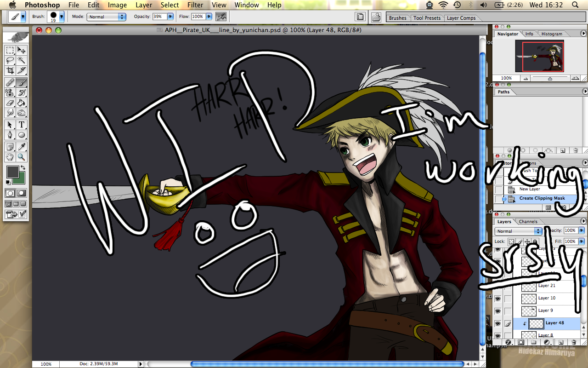Click the foreground color swatch
The width and height of the screenshot is (588, 368).
12,172
